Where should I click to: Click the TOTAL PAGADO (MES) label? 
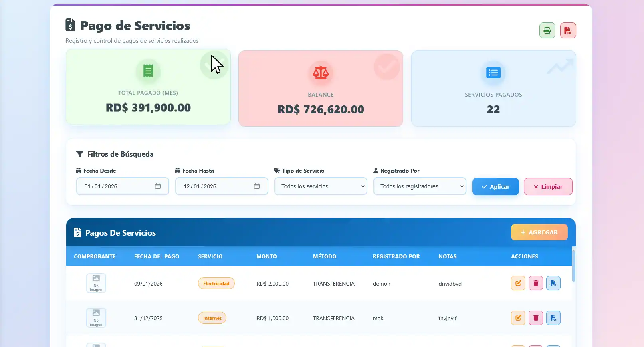point(148,93)
